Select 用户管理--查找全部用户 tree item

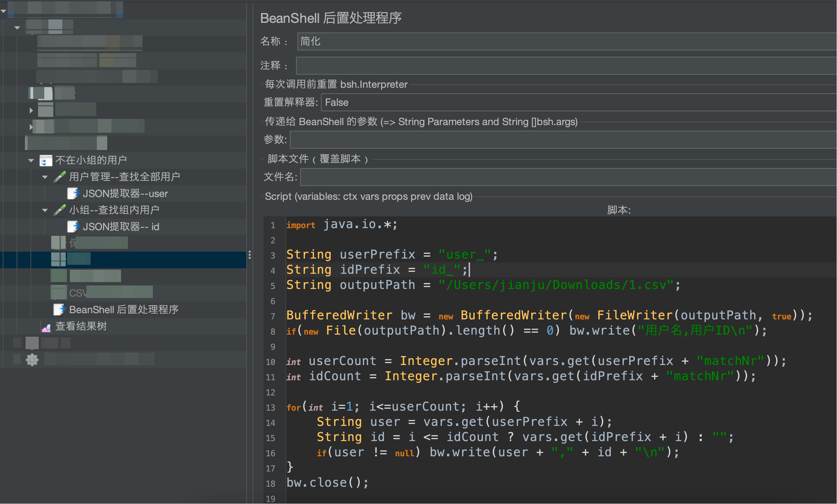click(x=125, y=177)
